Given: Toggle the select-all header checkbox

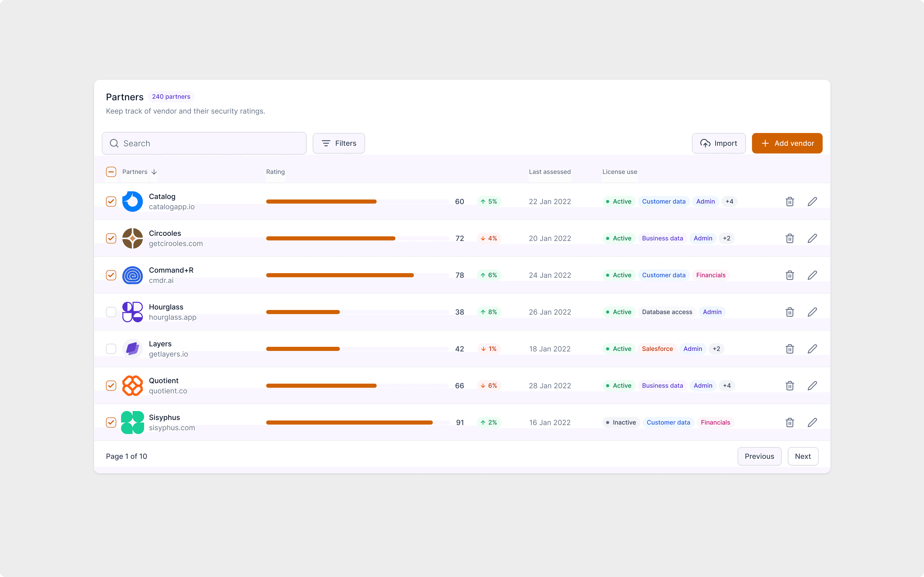Looking at the screenshot, I should [x=111, y=172].
